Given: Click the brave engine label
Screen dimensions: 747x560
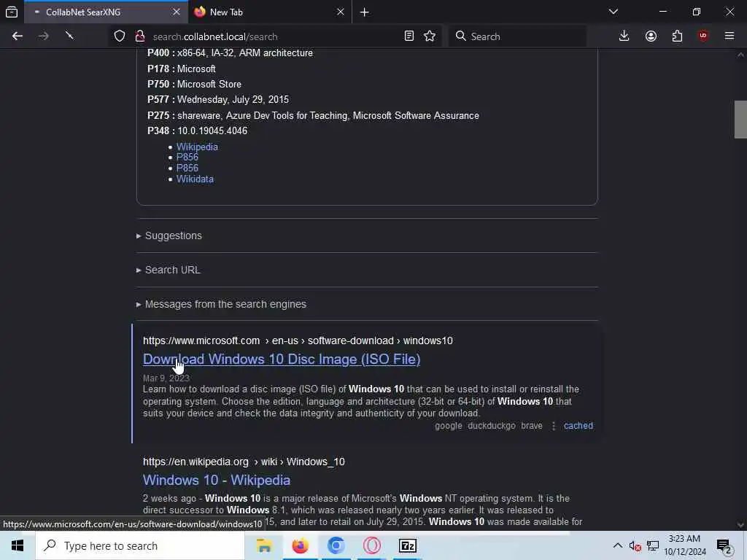Looking at the screenshot, I should (532, 426).
